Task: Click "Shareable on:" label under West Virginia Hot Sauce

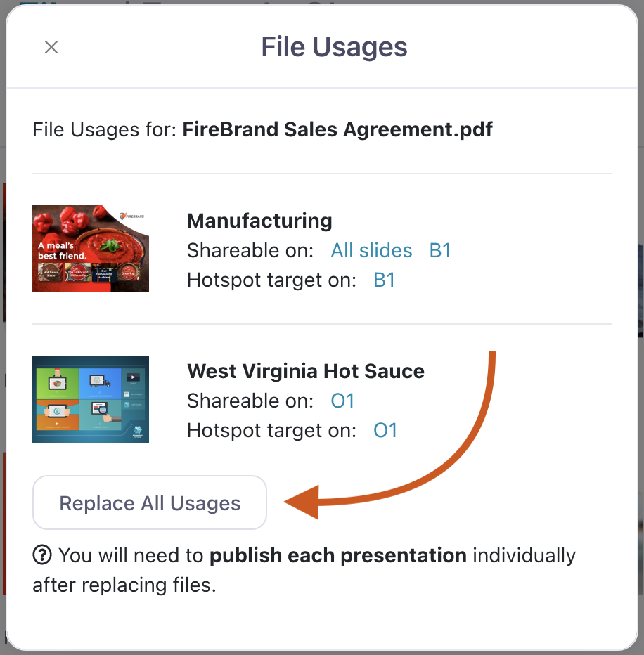Action: tap(250, 401)
